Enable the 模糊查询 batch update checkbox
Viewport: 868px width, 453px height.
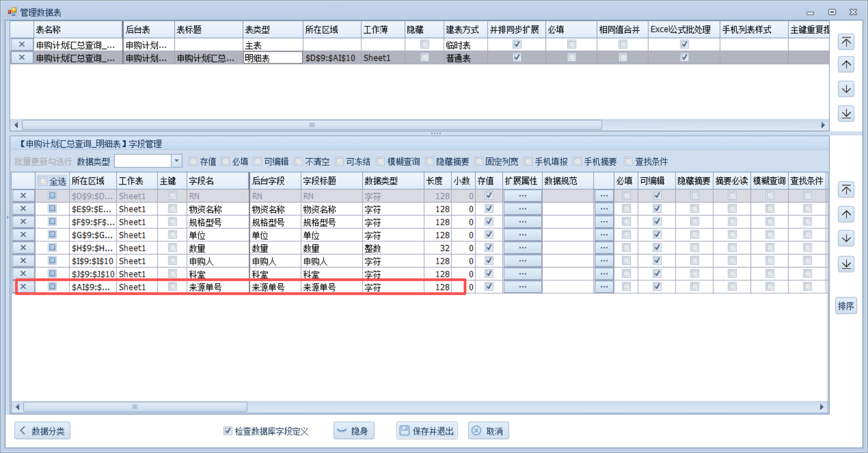point(381,161)
